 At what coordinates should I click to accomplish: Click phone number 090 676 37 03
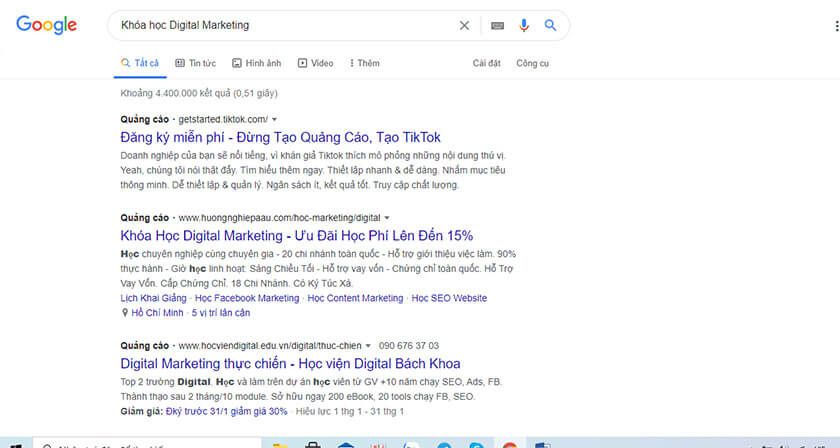(x=409, y=346)
